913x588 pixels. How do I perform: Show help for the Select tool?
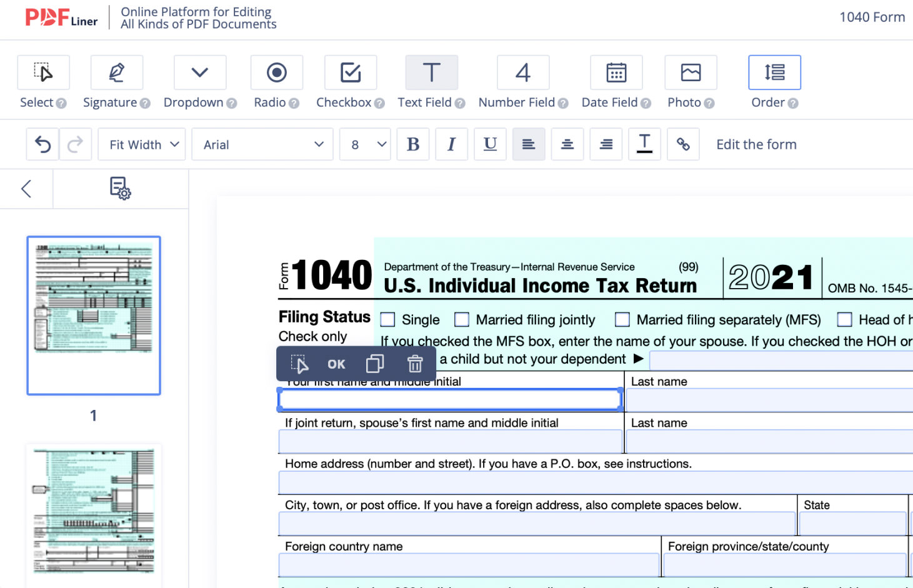pyautogui.click(x=61, y=103)
